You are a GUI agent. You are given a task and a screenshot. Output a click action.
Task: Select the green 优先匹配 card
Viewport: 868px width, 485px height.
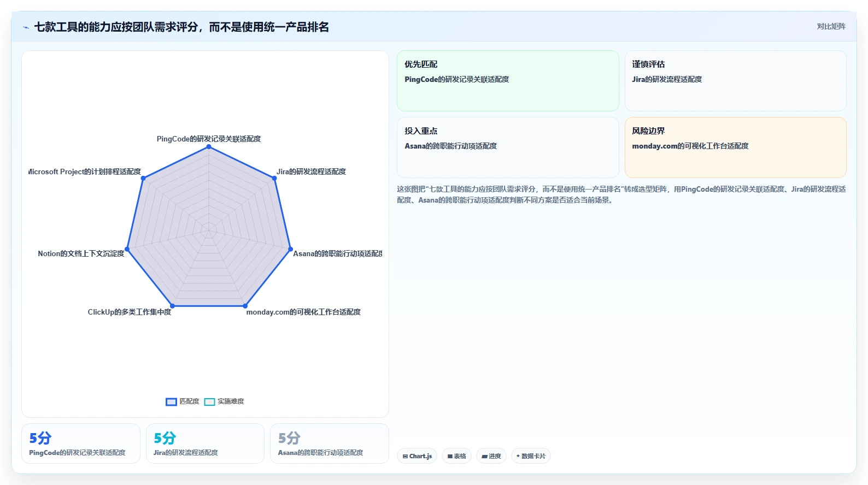(508, 81)
